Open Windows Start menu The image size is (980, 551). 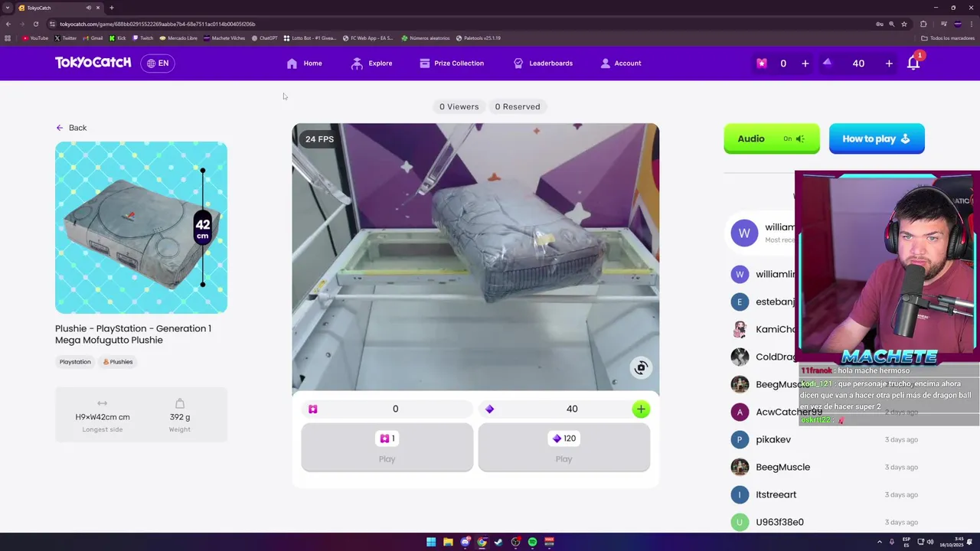click(431, 542)
